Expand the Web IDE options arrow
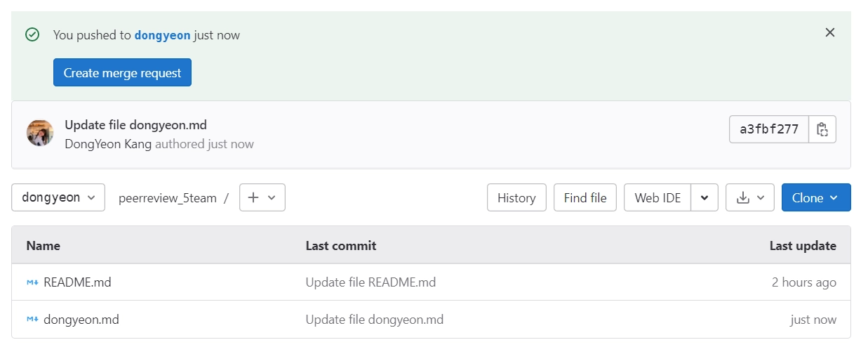Viewport: 868px width, 347px height. pos(705,198)
